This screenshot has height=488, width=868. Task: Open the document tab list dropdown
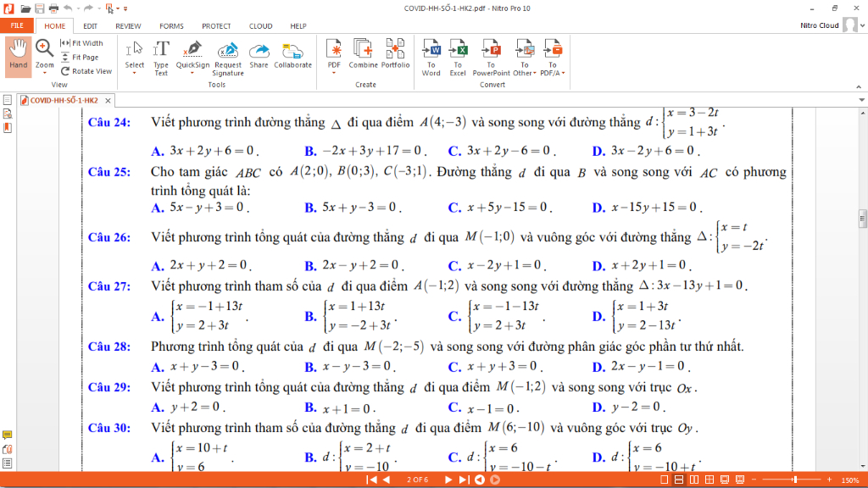tap(861, 100)
